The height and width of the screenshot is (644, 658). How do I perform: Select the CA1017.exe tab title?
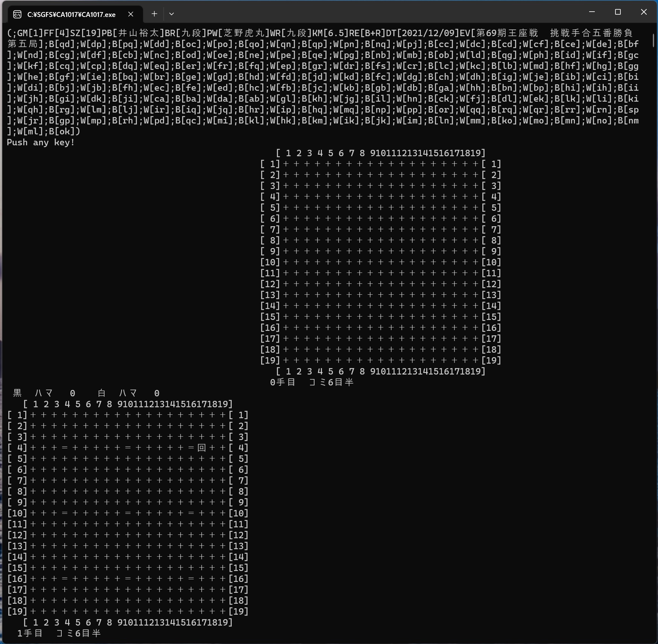tap(71, 15)
